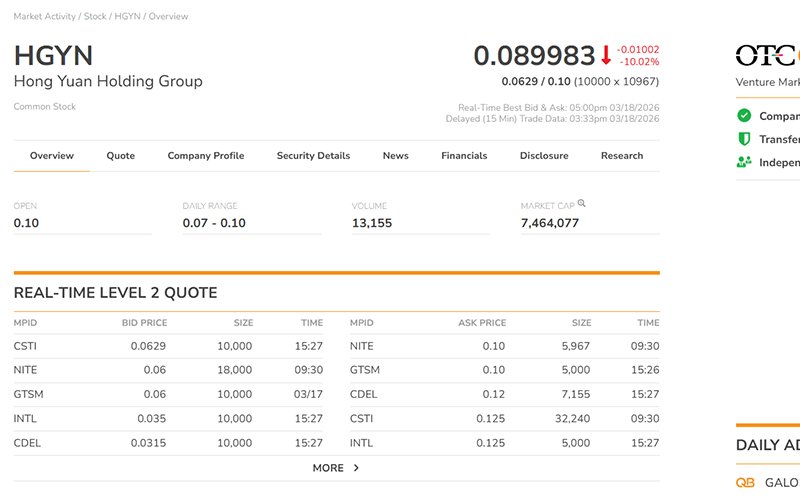The image size is (800, 500).
Task: Click the Common Stock label
Action: point(44,106)
